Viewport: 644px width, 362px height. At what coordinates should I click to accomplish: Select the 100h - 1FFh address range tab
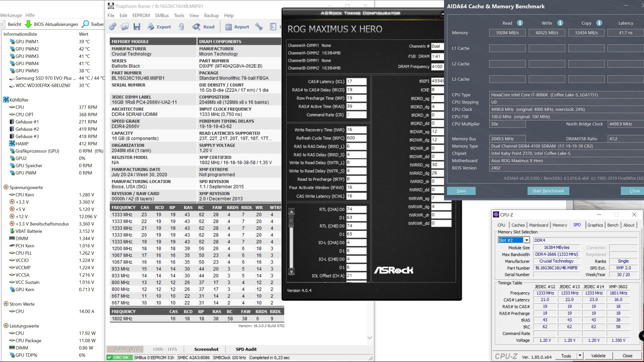click(165, 349)
